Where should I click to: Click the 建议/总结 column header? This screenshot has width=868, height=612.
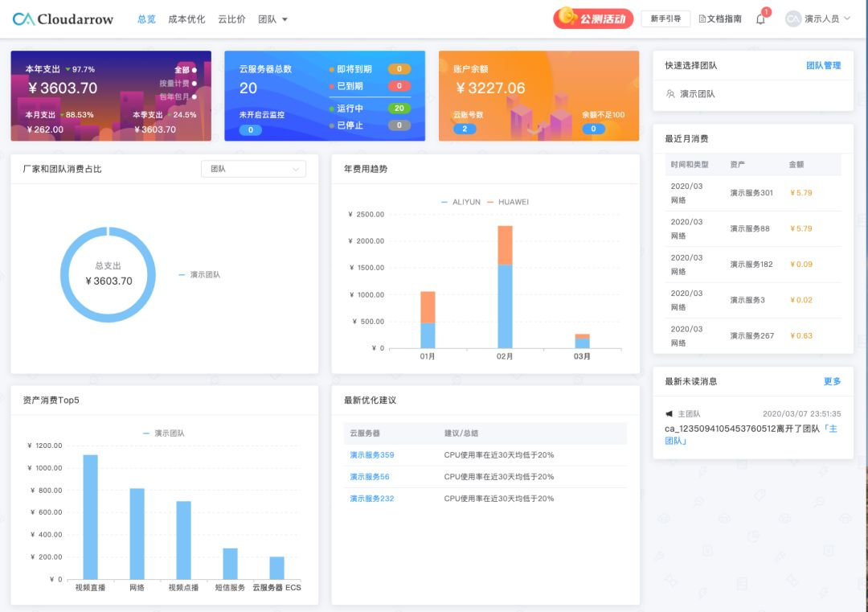click(x=461, y=433)
